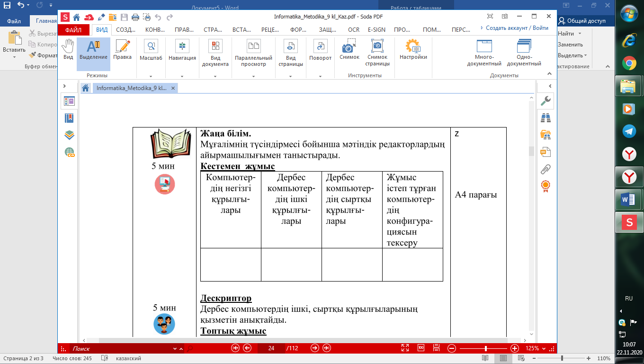Open Google Chrome from the Windows taskbar
The width and height of the screenshot is (644, 364).
629,63
